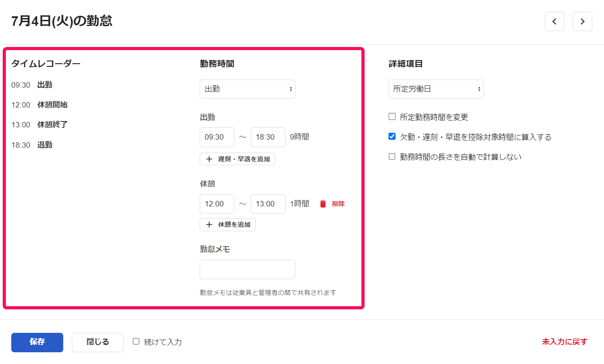Image resolution: width=604 pixels, height=364 pixels.
Task: Enable 勤務時間の長さを自動で計算しない option
Action: tap(392, 157)
